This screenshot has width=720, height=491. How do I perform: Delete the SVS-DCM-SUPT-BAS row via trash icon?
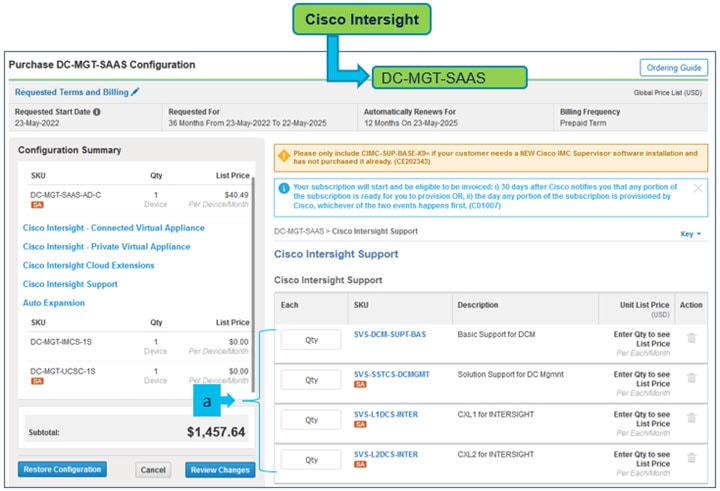coord(691,338)
